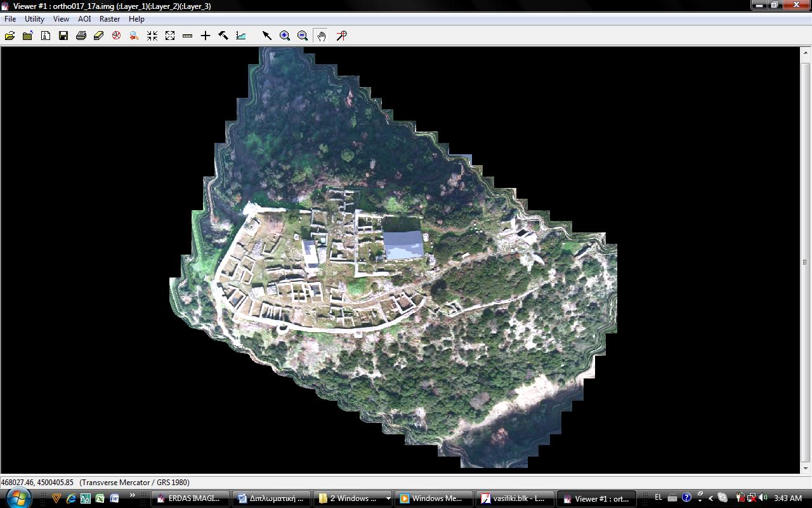This screenshot has width=812, height=508.
Task: Click the Close Top Layer folder icon
Action: click(27, 36)
